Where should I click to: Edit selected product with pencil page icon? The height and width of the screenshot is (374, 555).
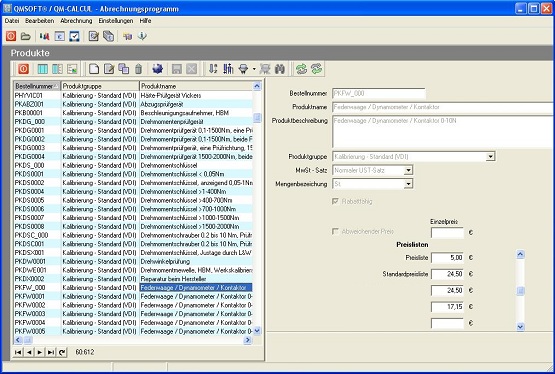(109, 69)
